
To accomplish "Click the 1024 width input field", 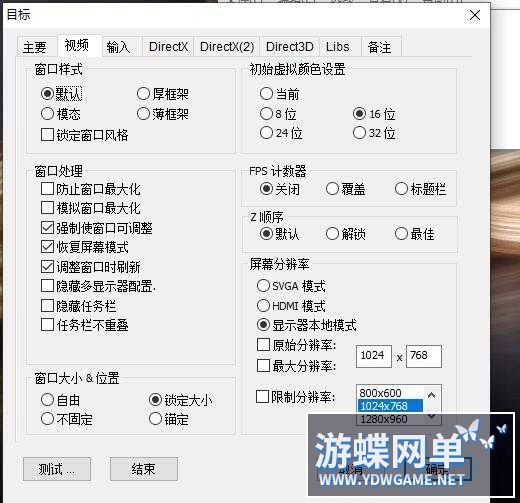I will pos(374,356).
